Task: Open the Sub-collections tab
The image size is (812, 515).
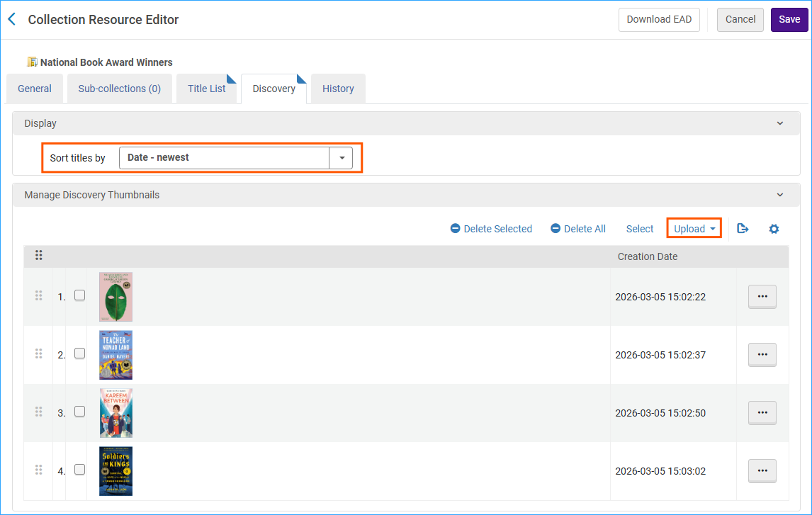Action: (119, 89)
